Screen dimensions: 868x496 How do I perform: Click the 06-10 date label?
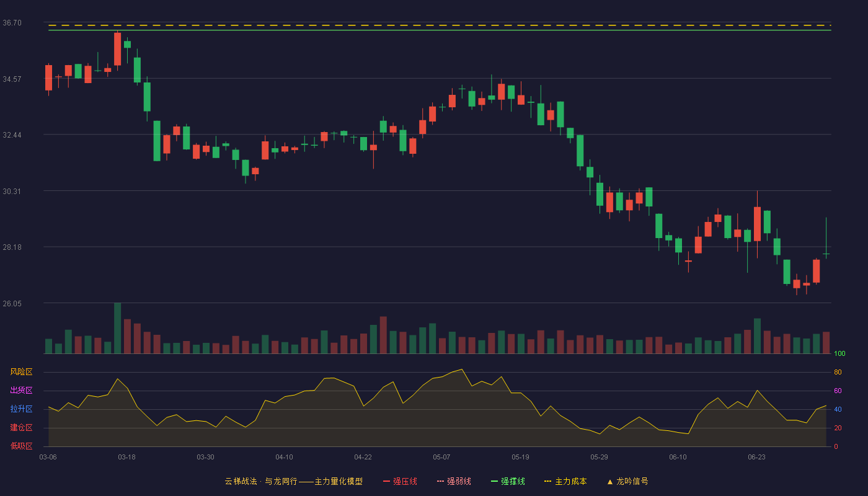click(x=678, y=457)
